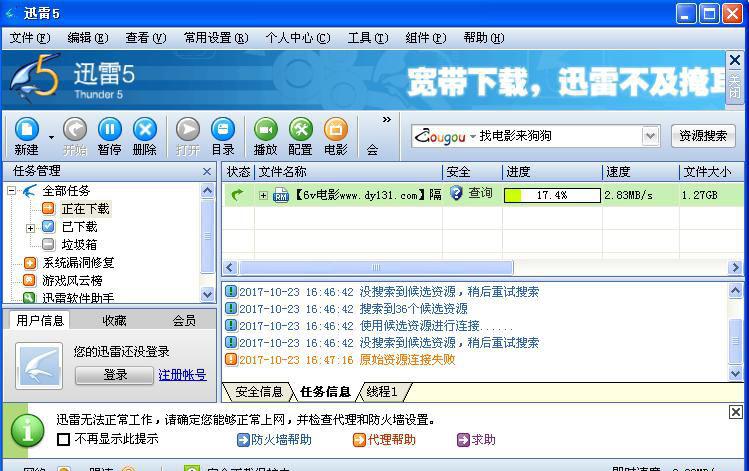The height and width of the screenshot is (471, 749).
Task: Switch to the 会员 tab
Action: click(184, 321)
